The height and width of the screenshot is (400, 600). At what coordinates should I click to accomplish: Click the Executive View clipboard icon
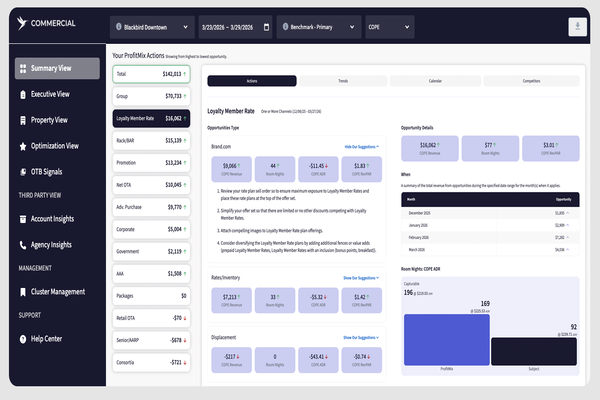point(21,94)
